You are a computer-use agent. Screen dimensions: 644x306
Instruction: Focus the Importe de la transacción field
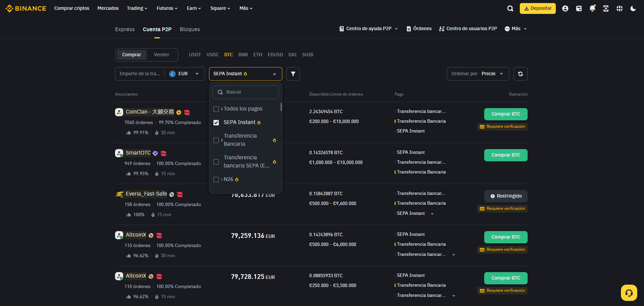point(140,74)
